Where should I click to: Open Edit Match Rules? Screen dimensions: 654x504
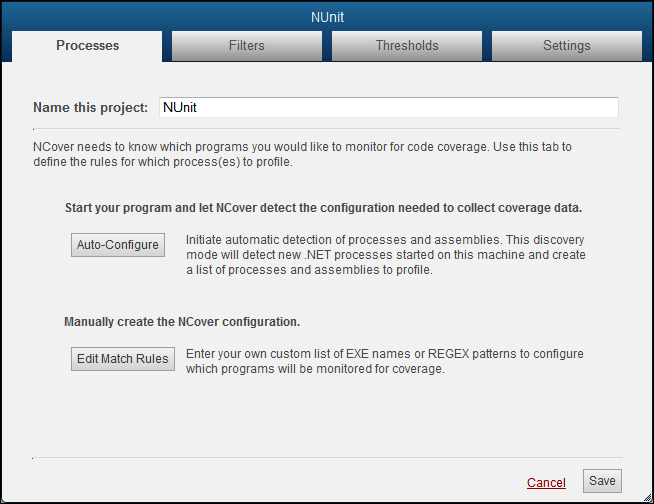click(123, 359)
